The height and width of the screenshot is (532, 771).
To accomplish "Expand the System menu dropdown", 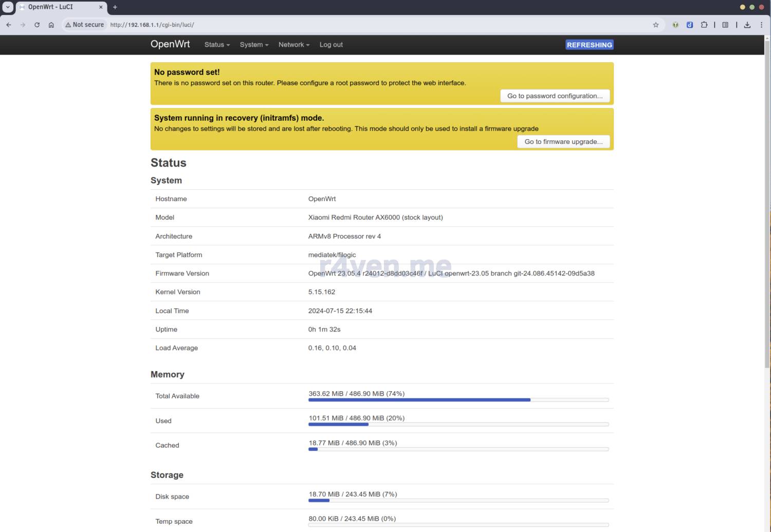I will click(x=254, y=45).
